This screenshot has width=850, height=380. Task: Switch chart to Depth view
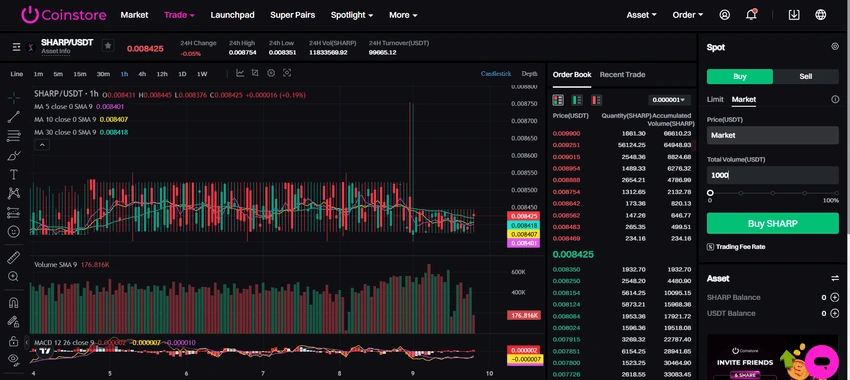pyautogui.click(x=529, y=74)
